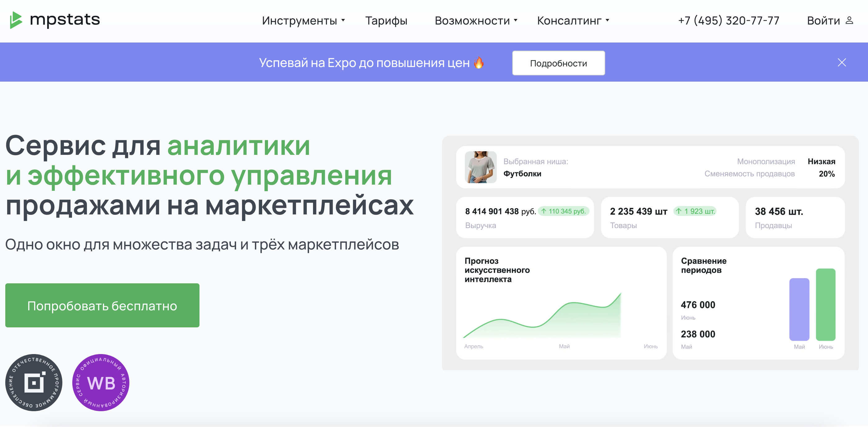Click Войти to sign in
Image resolution: width=868 pixels, height=427 pixels.
tap(823, 20)
